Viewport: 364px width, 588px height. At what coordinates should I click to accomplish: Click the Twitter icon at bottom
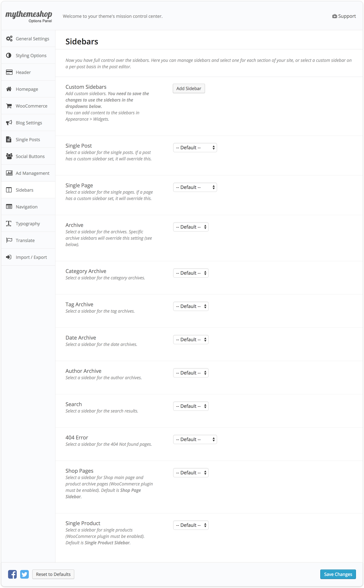coord(24,574)
